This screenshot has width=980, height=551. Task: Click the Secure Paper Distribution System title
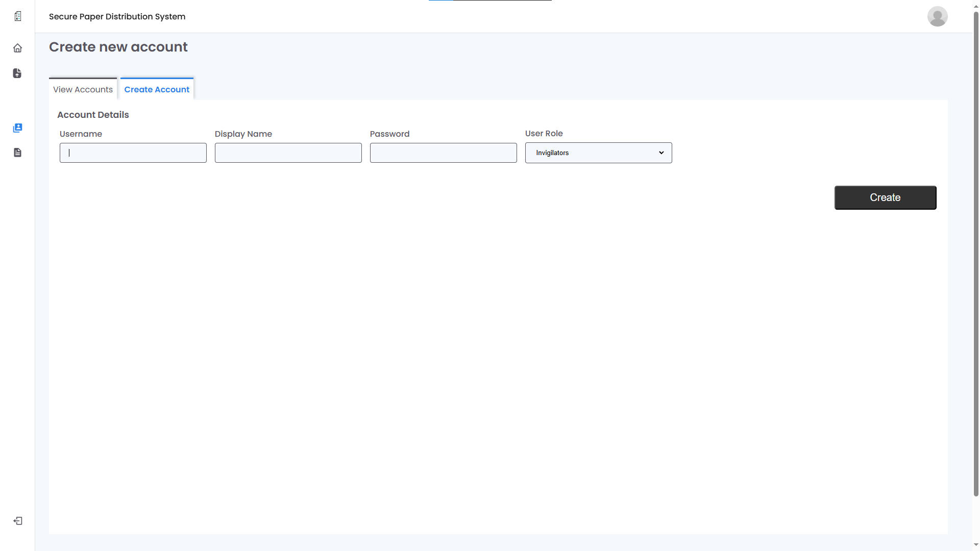(117, 16)
